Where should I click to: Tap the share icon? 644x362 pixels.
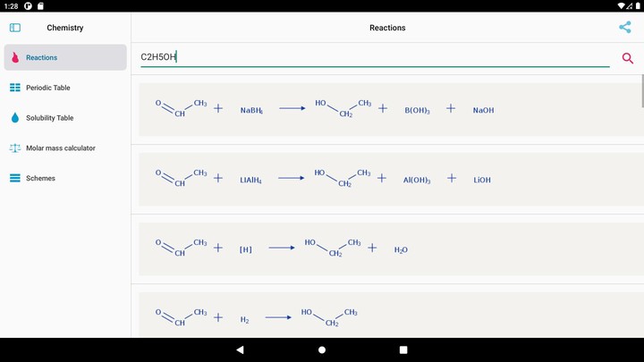[x=625, y=28]
